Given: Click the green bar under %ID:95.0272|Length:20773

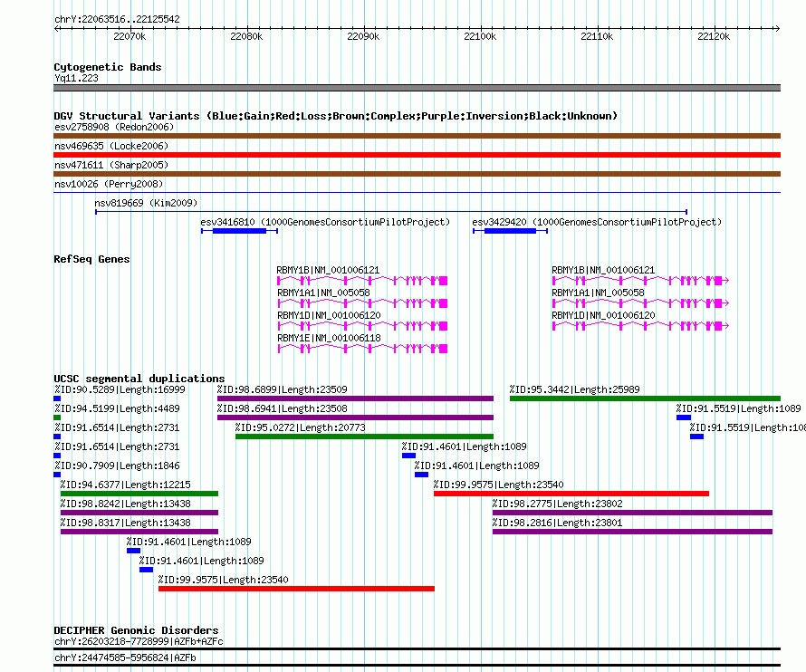Looking at the screenshot, I should [364, 437].
